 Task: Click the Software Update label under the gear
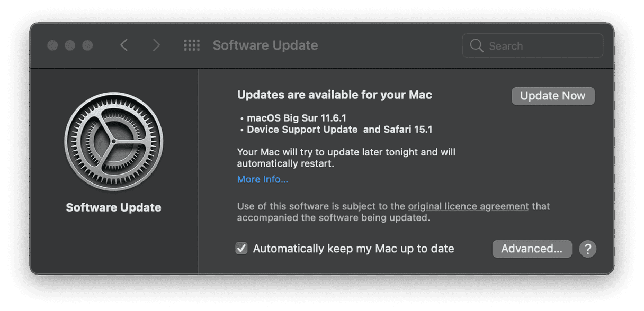[x=113, y=207]
